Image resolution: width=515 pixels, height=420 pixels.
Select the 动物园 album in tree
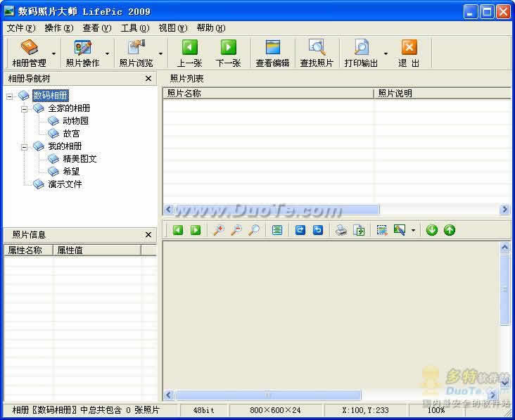coord(75,121)
